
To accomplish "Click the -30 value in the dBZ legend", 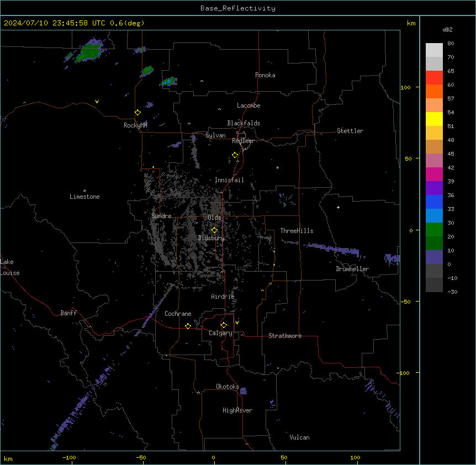I will tap(452, 292).
